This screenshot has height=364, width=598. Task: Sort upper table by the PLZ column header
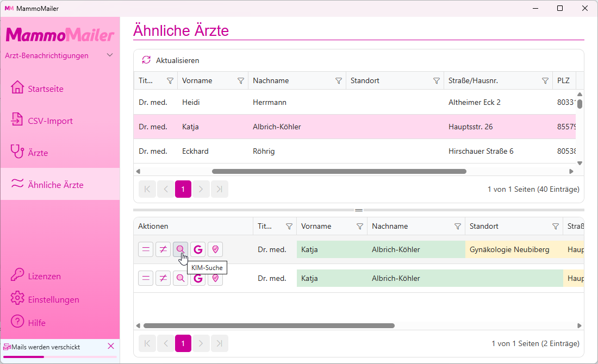pos(564,81)
